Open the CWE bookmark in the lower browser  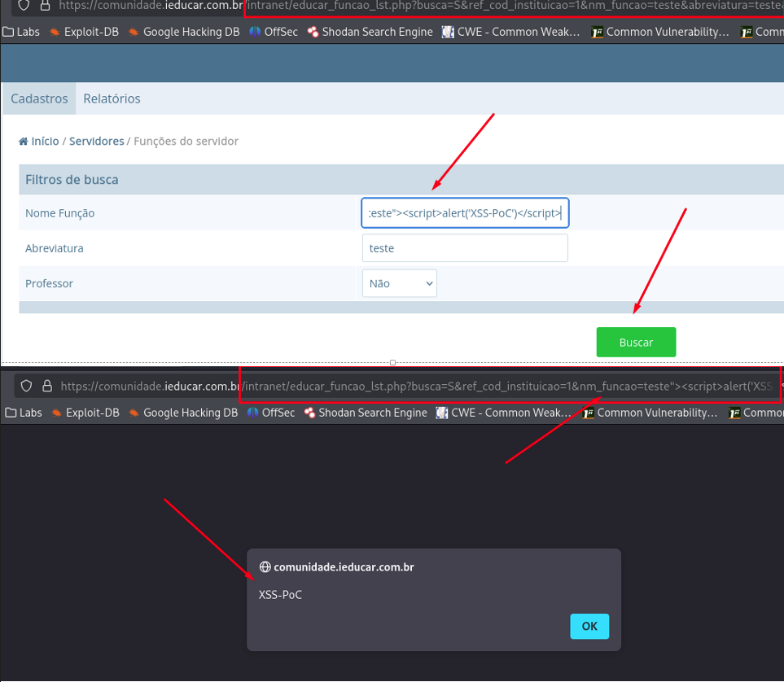click(503, 413)
